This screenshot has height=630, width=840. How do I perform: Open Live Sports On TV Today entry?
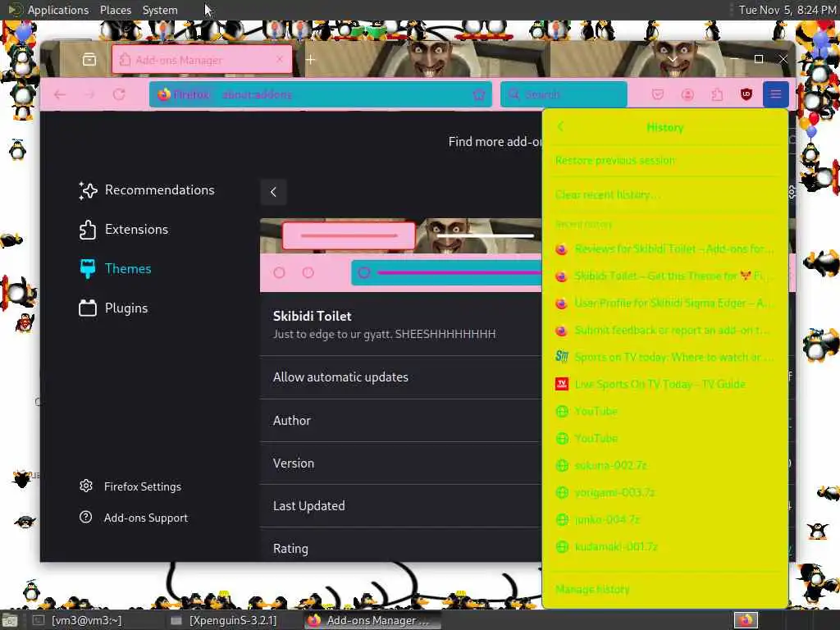coord(664,384)
